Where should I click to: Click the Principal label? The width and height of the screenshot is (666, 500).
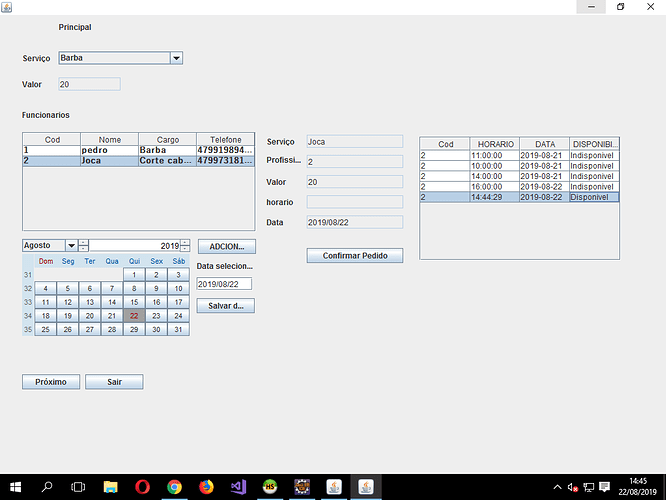coord(75,27)
